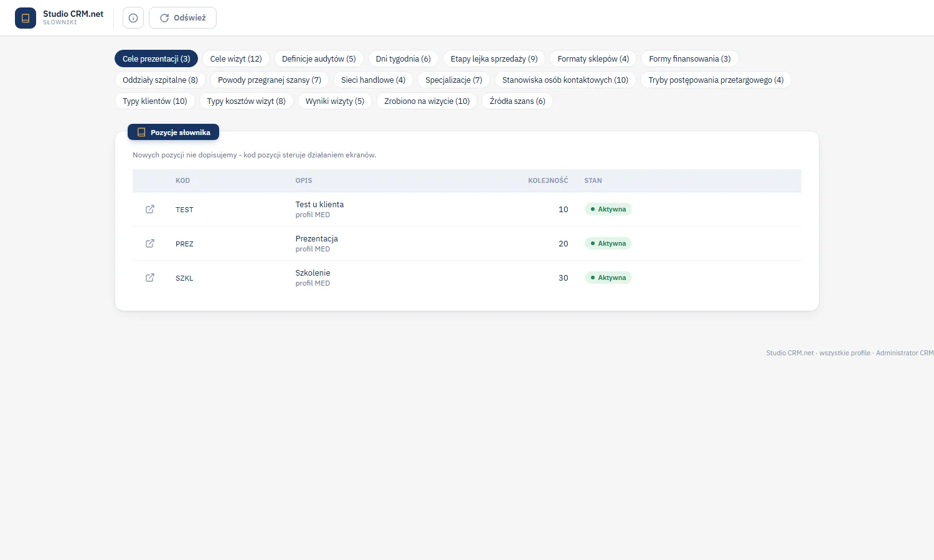Screen dimensions: 934x560
Task: Click the SZKL code cell
Action: point(184,278)
